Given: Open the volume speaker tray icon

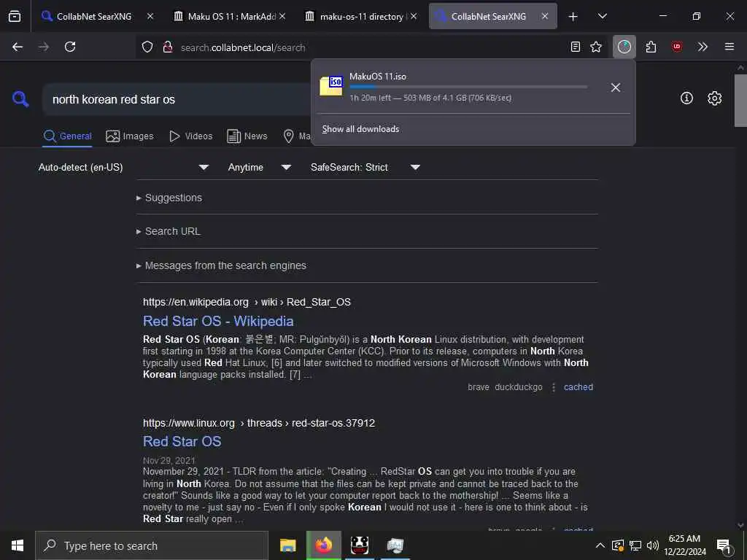Looking at the screenshot, I should pos(653,545).
